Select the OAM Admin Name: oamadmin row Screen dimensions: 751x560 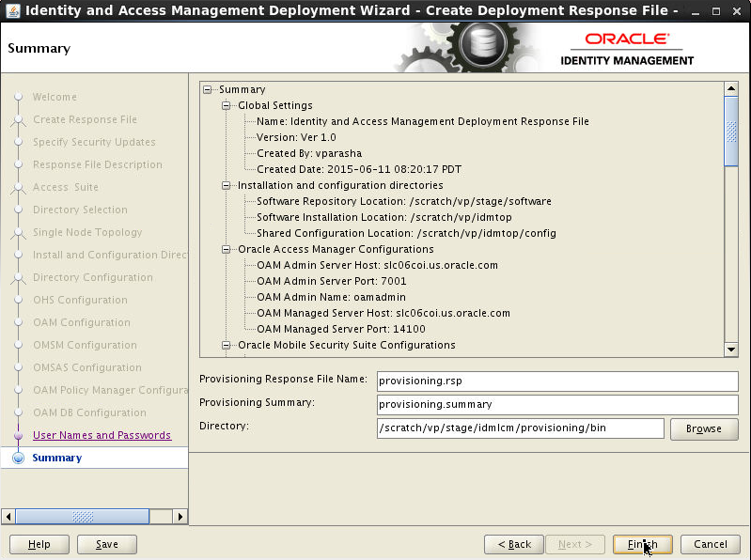pyautogui.click(x=331, y=297)
